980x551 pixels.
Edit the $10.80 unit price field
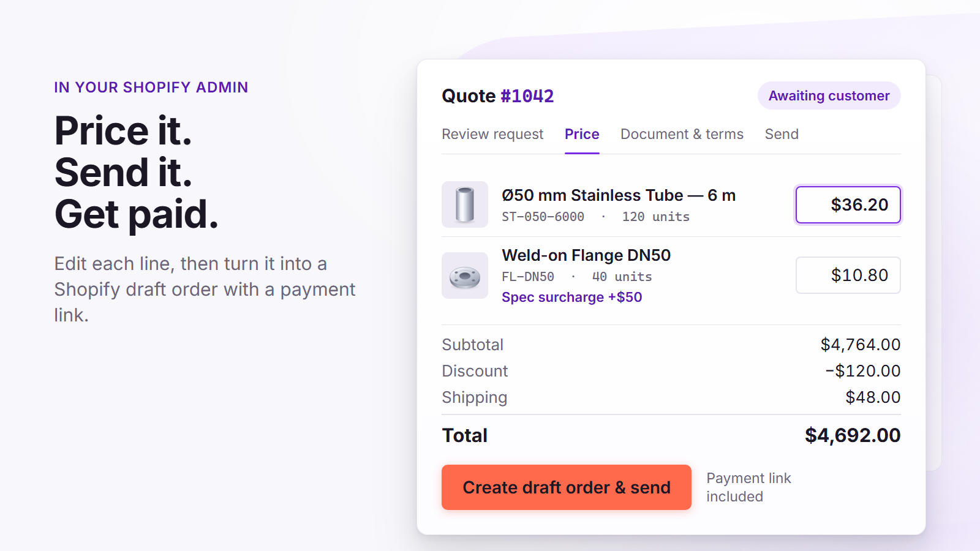coord(848,275)
